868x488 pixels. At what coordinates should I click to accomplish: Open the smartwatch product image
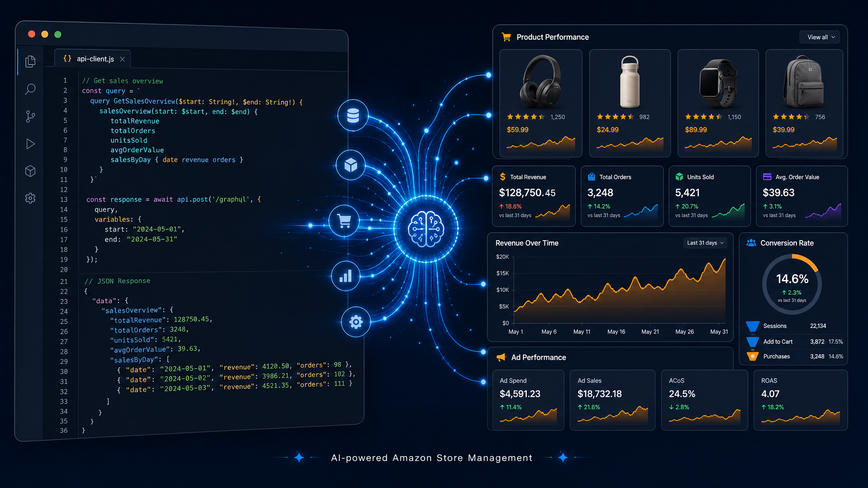[x=718, y=83]
